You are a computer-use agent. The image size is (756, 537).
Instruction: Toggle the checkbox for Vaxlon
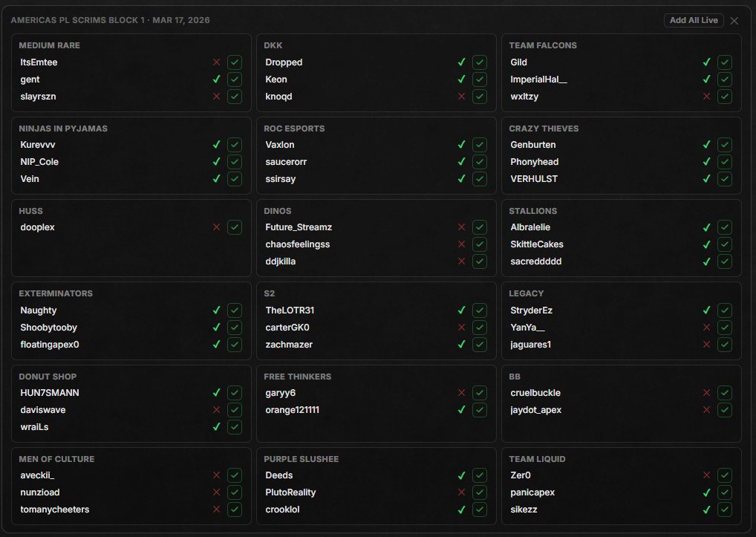[479, 145]
